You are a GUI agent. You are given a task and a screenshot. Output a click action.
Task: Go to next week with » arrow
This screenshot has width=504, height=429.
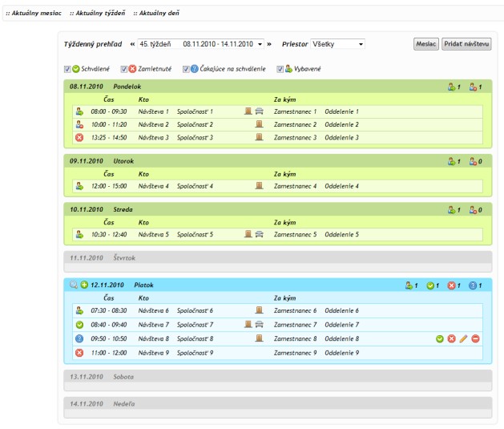point(269,44)
